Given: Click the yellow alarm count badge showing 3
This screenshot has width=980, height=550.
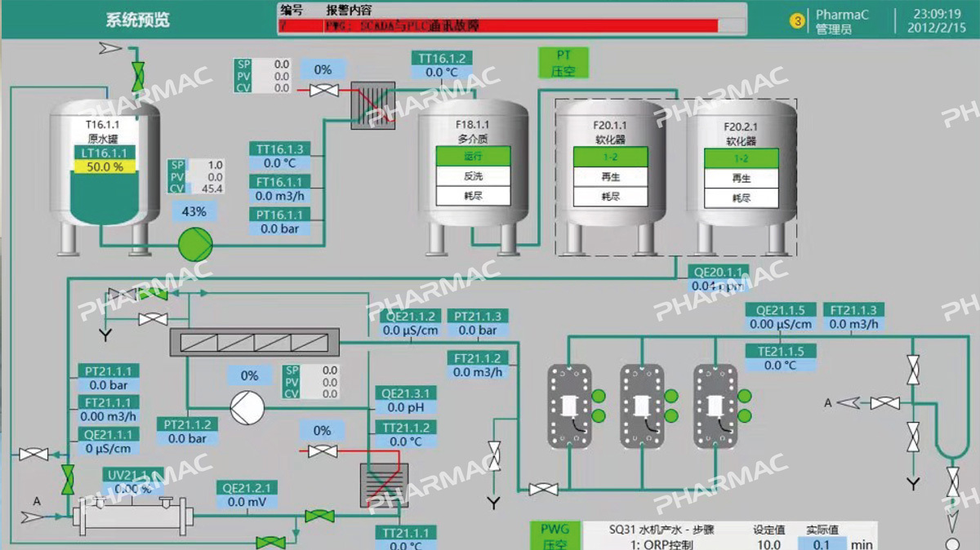Looking at the screenshot, I should click(x=797, y=21).
